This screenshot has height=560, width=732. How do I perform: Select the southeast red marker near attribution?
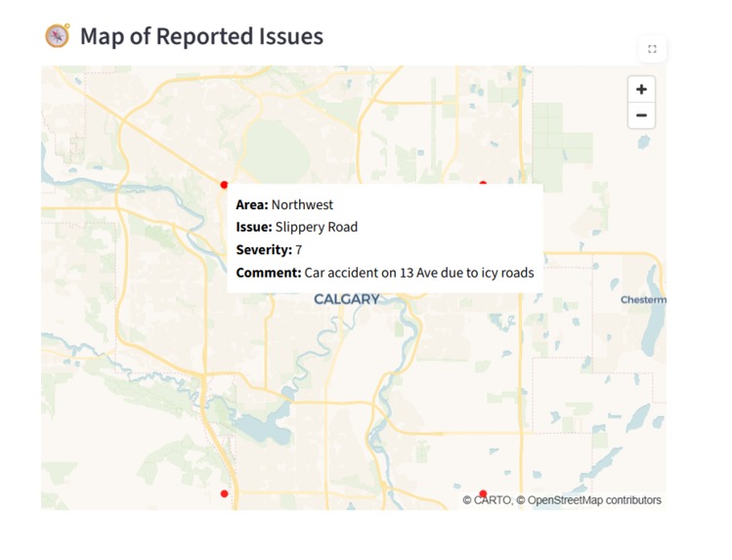click(483, 494)
